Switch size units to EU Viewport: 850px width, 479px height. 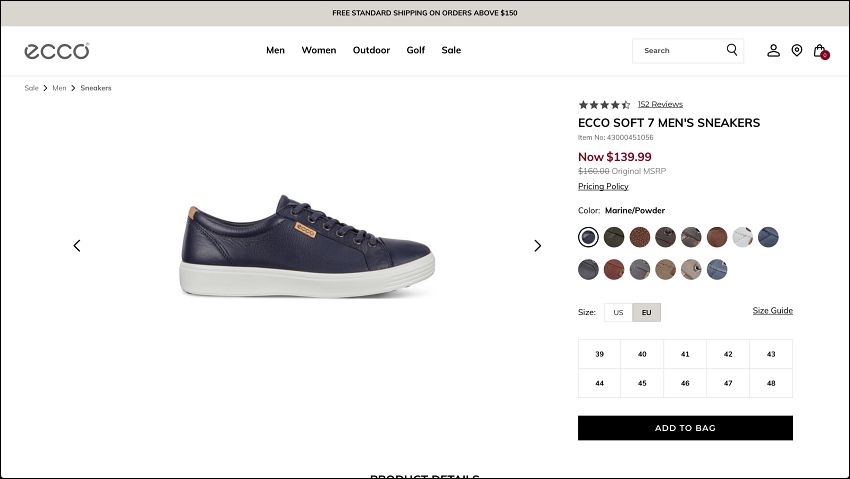[x=646, y=312]
